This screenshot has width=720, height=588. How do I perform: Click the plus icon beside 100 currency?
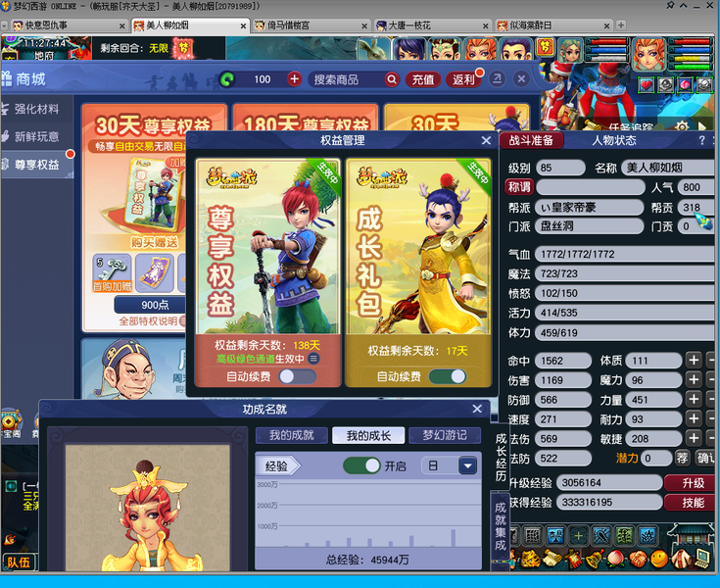pos(294,79)
